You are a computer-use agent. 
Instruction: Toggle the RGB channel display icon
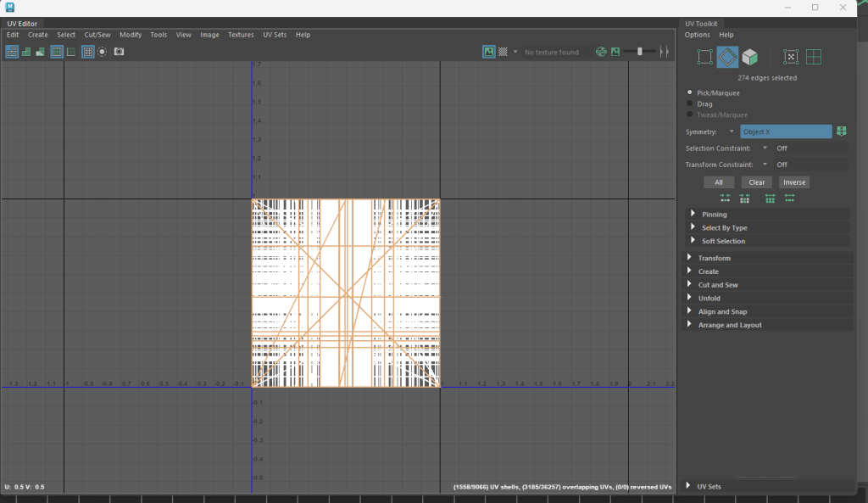click(x=601, y=52)
